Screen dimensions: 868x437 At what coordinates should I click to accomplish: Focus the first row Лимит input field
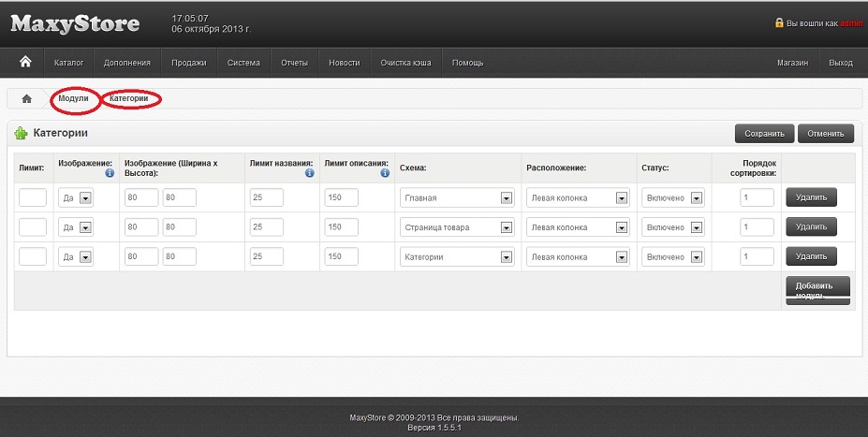pos(33,198)
